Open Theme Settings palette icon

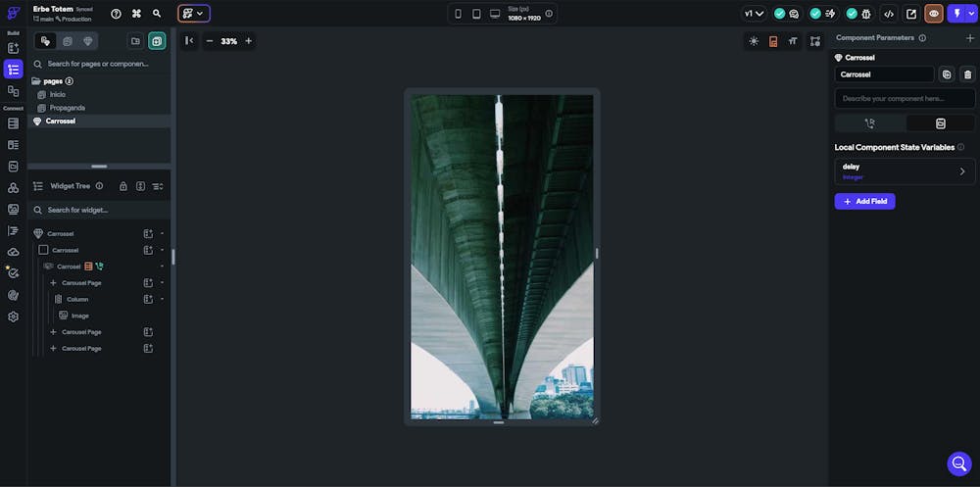point(13,295)
